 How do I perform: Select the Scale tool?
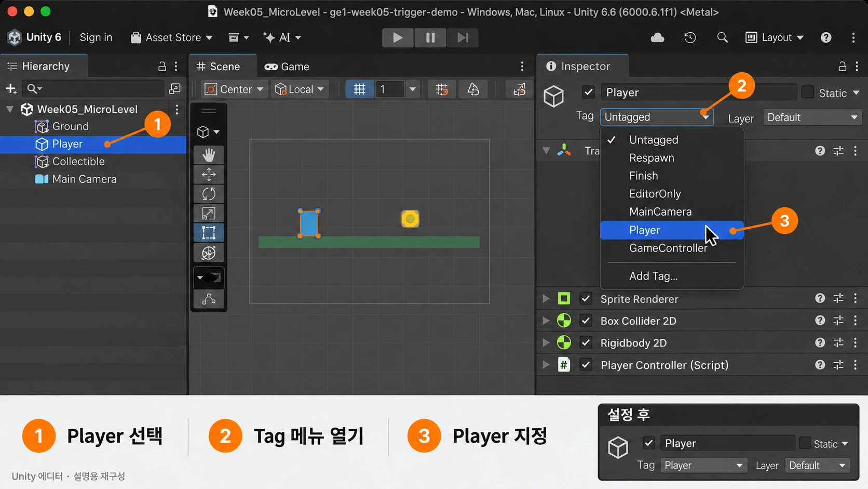coord(209,213)
